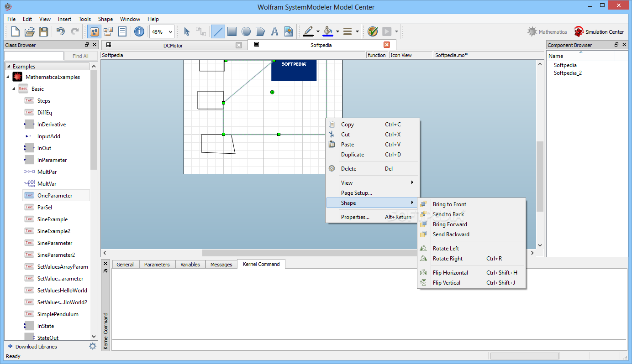
Task: Open the Simulate dropdown arrow
Action: (x=396, y=32)
